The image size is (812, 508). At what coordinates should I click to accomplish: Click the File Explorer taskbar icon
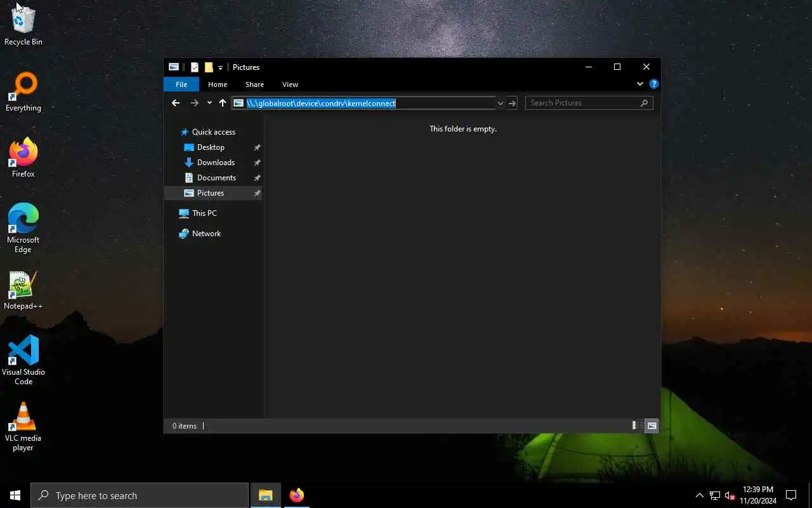[x=266, y=495]
